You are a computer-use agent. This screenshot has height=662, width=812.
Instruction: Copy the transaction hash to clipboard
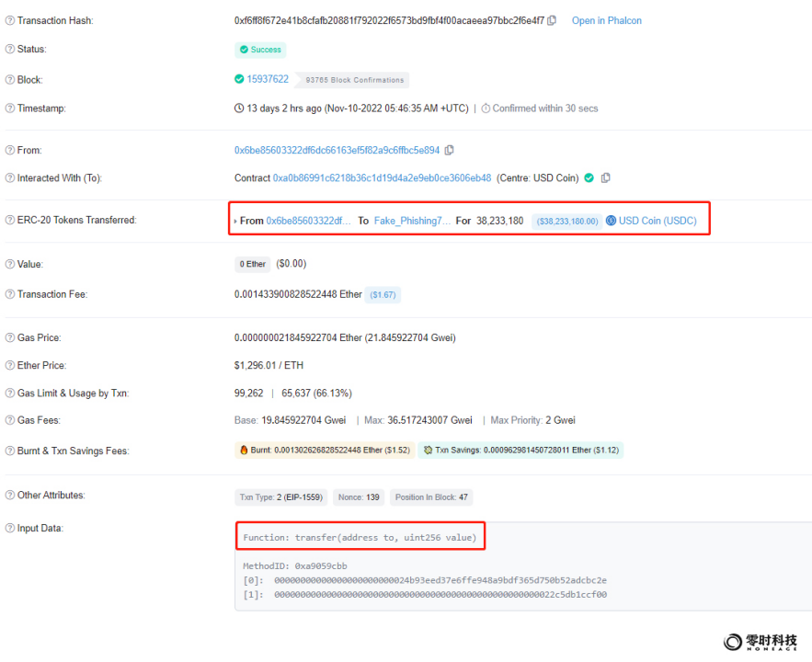552,20
